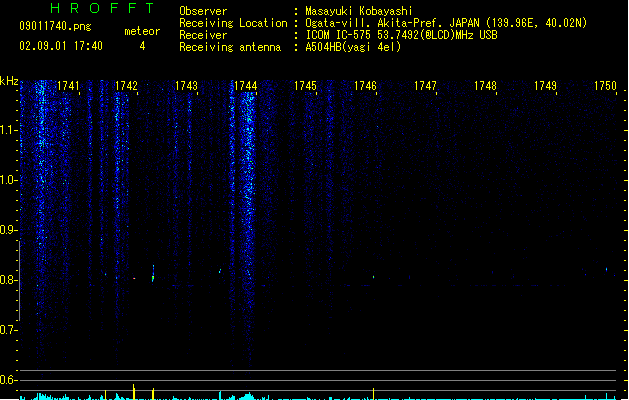Click antenna text A504HB(yagi 4el)

(353, 47)
